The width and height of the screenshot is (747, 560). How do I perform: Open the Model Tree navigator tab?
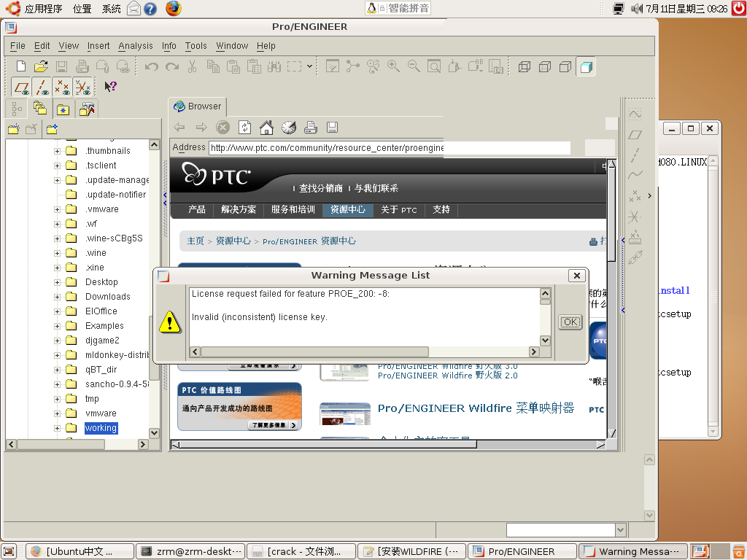(17, 109)
